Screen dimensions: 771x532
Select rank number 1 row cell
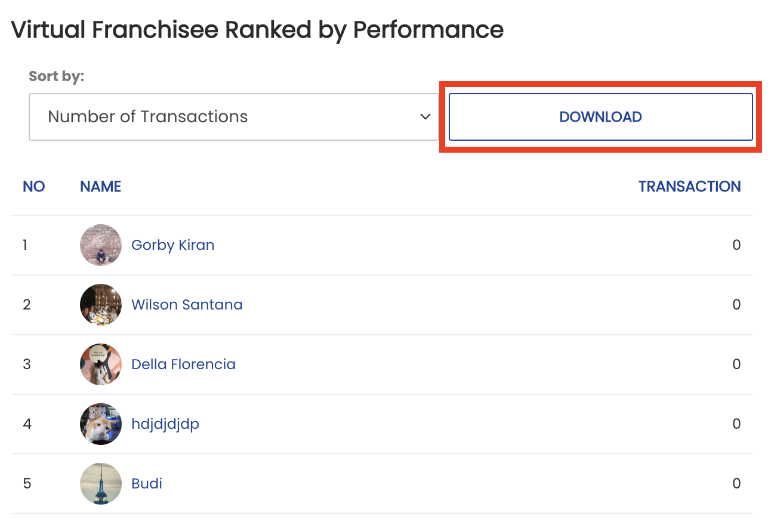coord(25,245)
